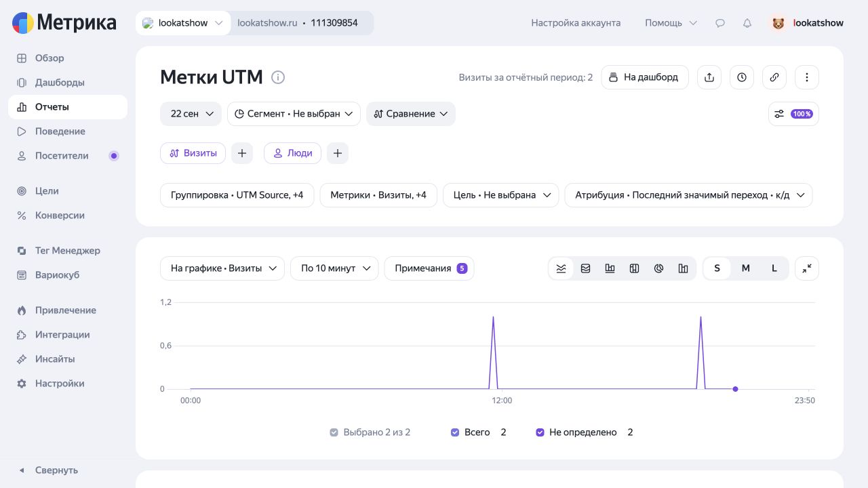Click counter number 111309854
The height and width of the screenshot is (488, 868).
334,23
